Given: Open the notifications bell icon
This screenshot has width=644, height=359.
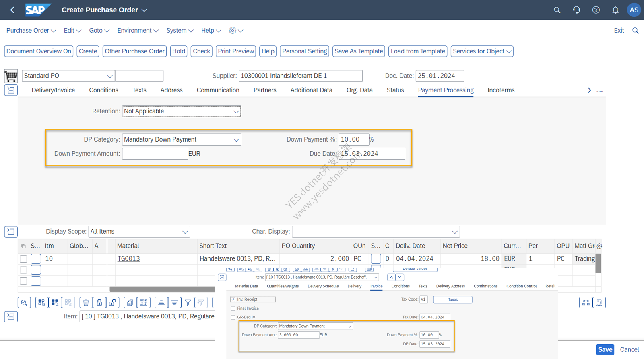Looking at the screenshot, I should click(615, 10).
